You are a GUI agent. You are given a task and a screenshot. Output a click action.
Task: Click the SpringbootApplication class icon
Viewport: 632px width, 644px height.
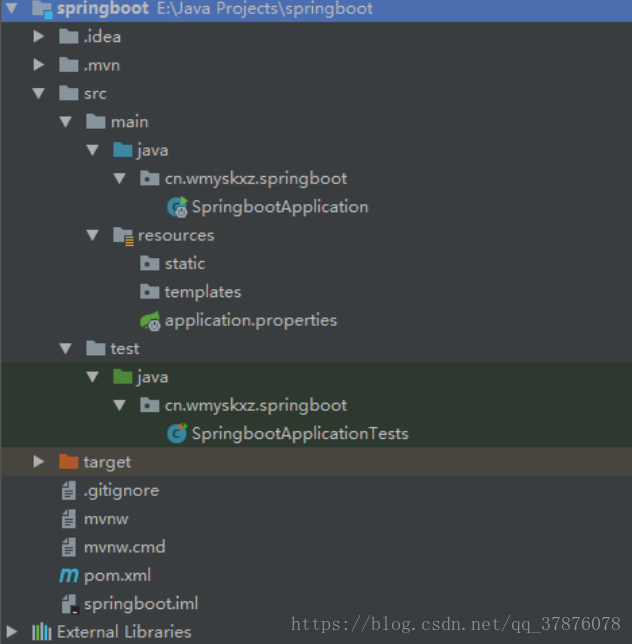click(x=177, y=207)
